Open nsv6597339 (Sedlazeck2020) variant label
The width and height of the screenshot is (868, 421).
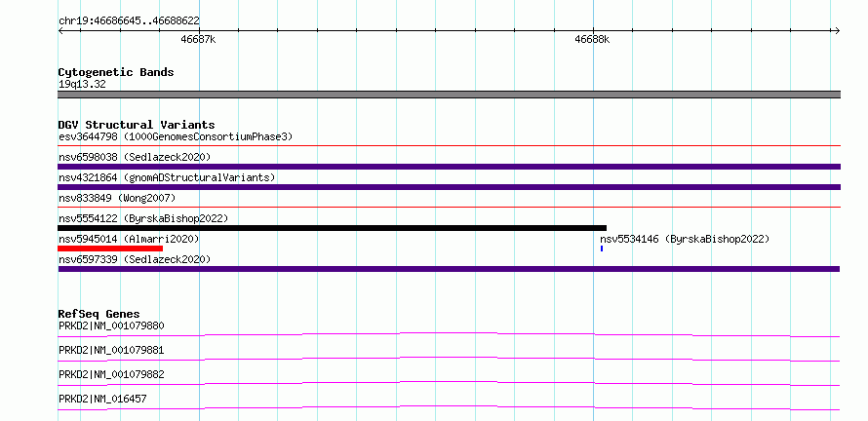[135, 259]
